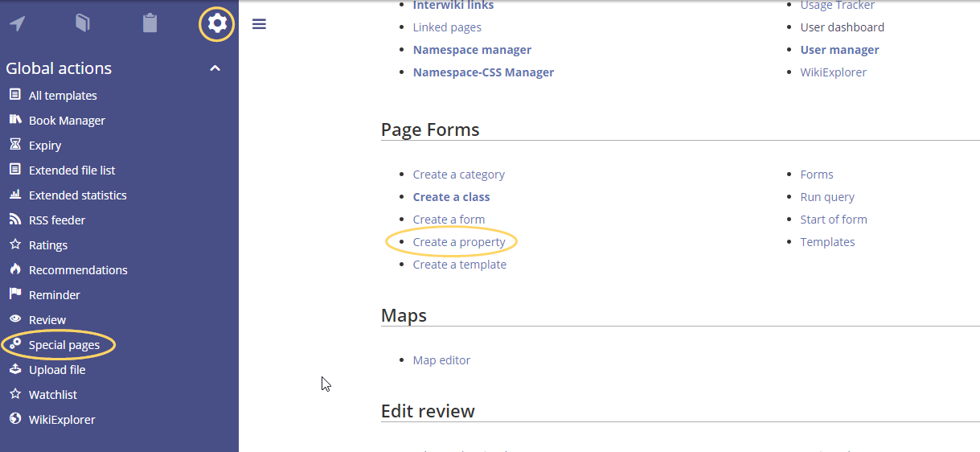The image size is (980, 452).
Task: Click the Upload file icon
Action: click(x=14, y=369)
